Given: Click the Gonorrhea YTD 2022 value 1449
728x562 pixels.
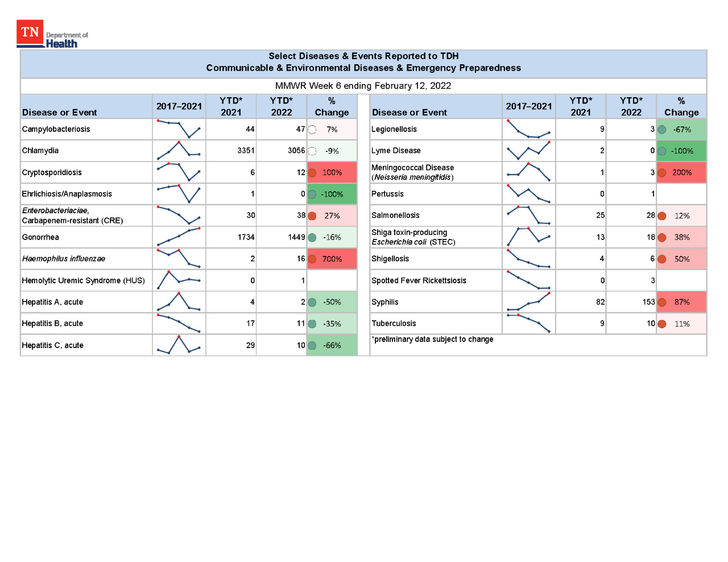Looking at the screenshot, I should coord(296,237).
